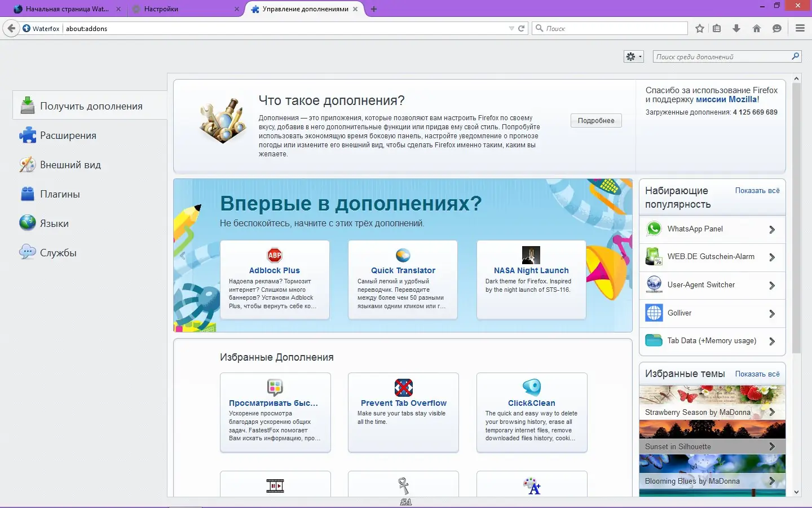The height and width of the screenshot is (508, 812).
Task: Click the WhatsApp Panel icon
Action: 654,229
